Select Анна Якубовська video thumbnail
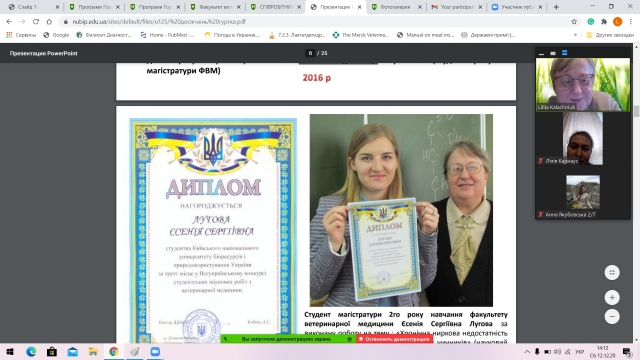Image resolution: width=640 pixels, height=360 pixels. (583, 192)
